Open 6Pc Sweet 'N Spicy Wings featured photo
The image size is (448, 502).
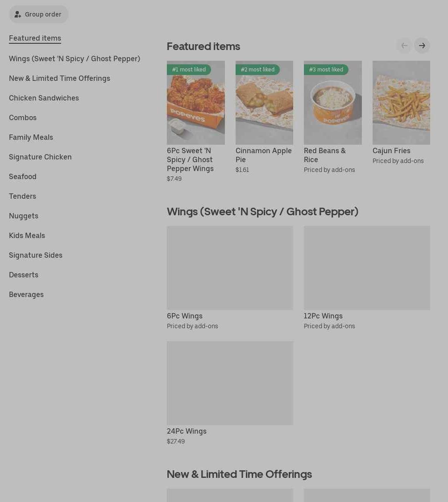click(x=196, y=103)
